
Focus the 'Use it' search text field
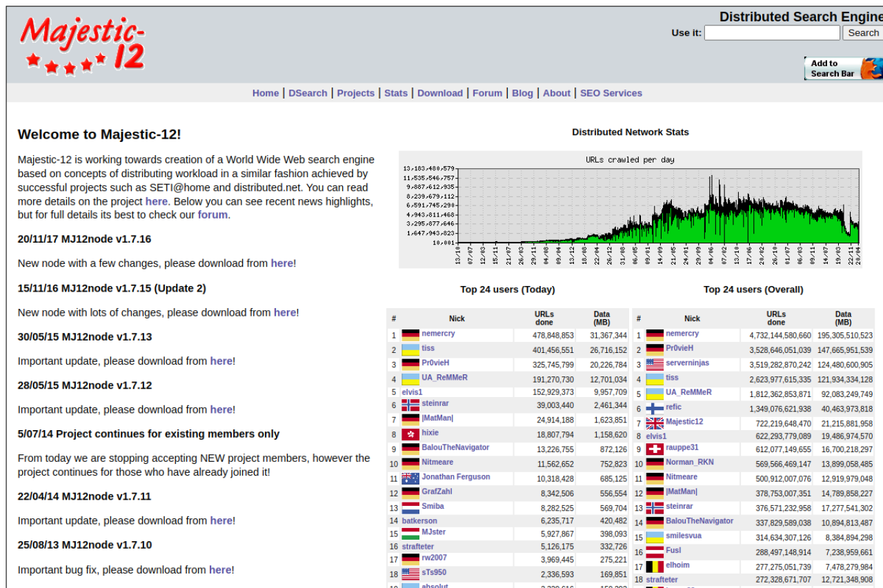(x=772, y=33)
